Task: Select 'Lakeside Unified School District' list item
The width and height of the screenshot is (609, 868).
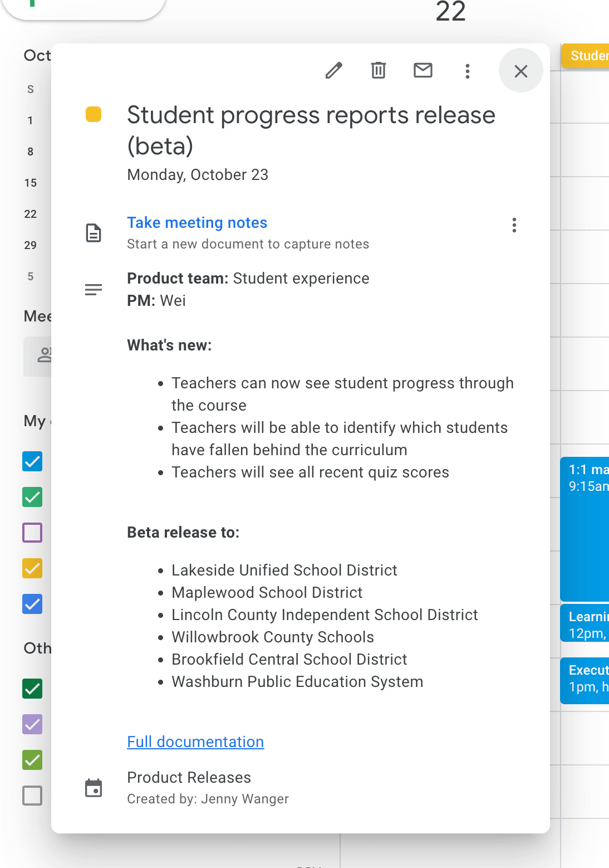Action: [x=284, y=570]
